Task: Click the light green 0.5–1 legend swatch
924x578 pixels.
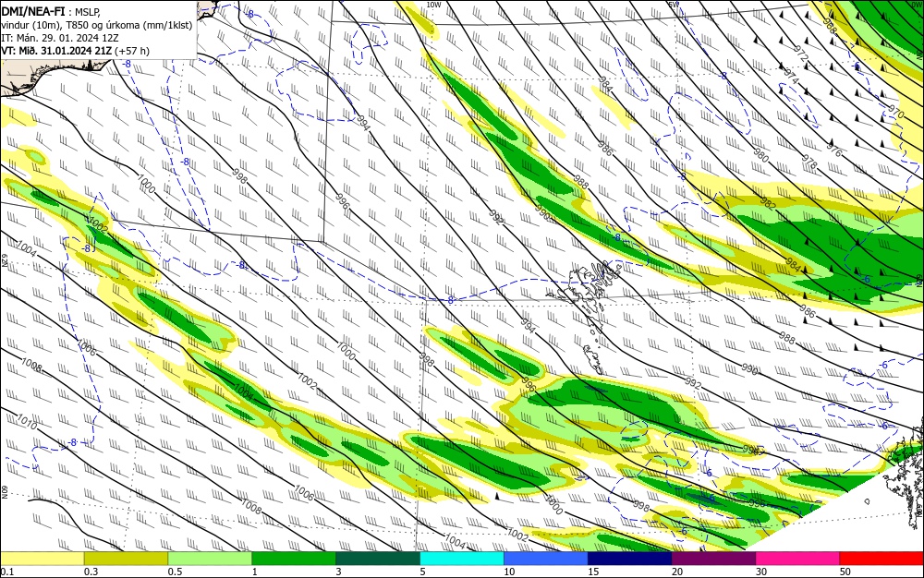Action: tap(210, 559)
